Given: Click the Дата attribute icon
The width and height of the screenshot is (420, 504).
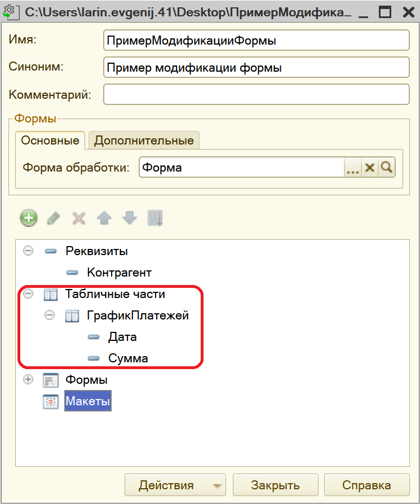Looking at the screenshot, I should click(x=94, y=337).
